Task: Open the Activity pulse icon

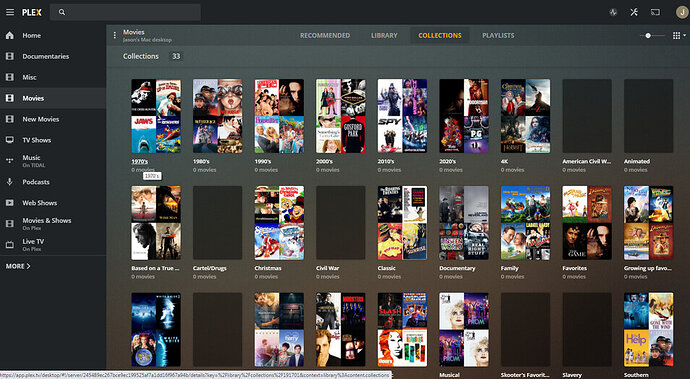Action: click(613, 12)
